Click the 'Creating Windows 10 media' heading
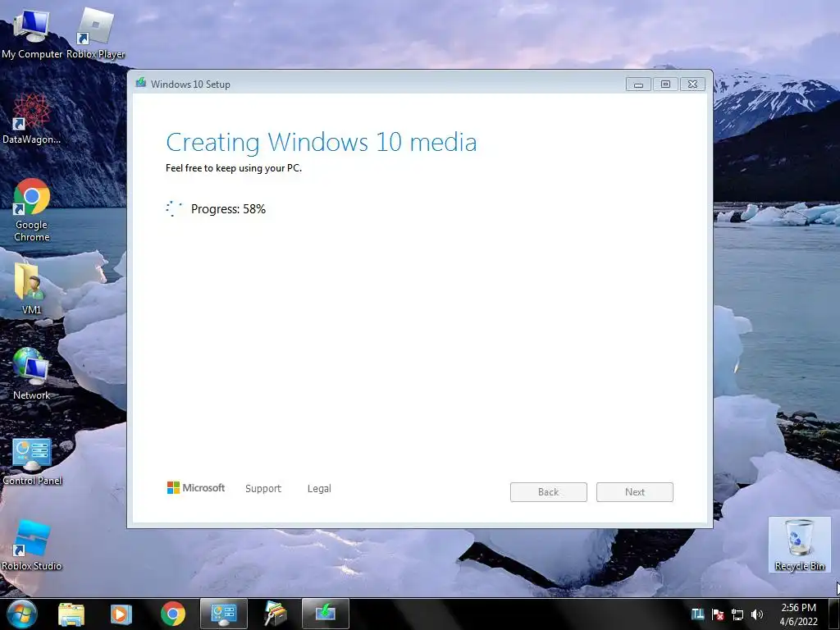 [x=322, y=142]
